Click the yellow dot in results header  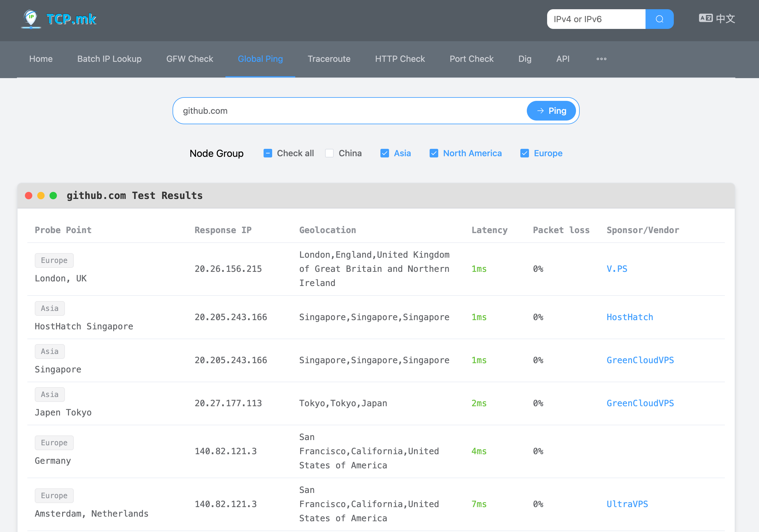click(x=41, y=195)
